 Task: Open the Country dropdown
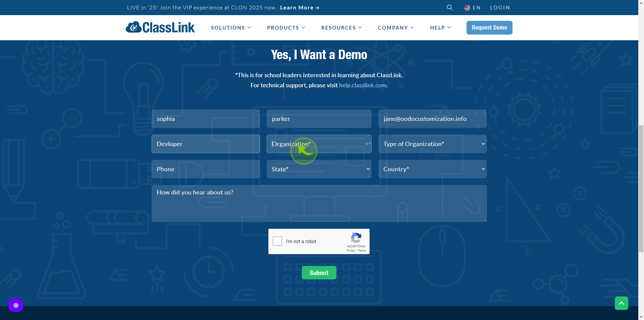(432, 169)
